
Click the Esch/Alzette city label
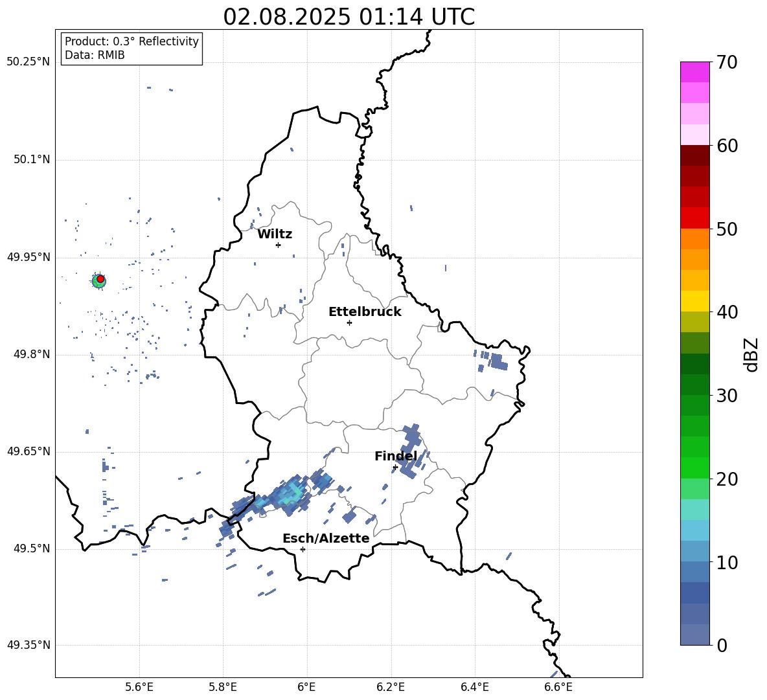[326, 538]
